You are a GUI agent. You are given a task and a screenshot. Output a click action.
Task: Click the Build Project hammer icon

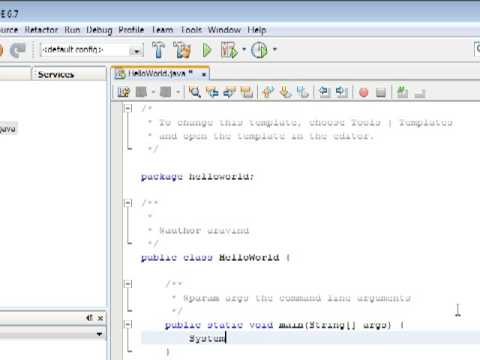tap(159, 50)
